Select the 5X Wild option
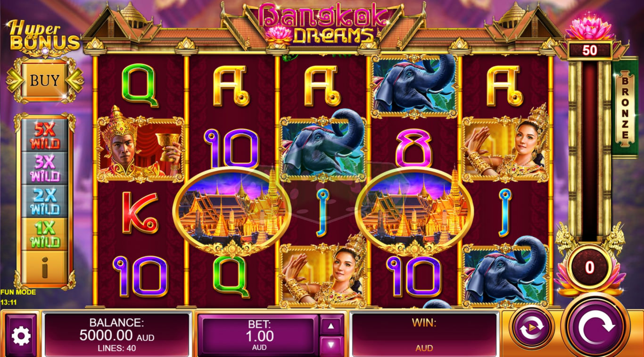The height and width of the screenshot is (357, 644). pyautogui.click(x=45, y=135)
